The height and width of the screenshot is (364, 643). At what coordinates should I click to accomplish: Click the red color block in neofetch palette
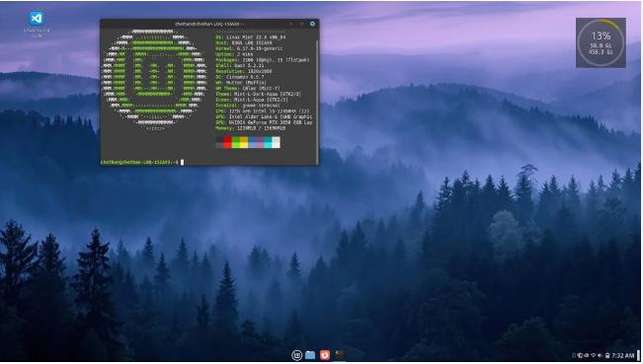(227, 142)
